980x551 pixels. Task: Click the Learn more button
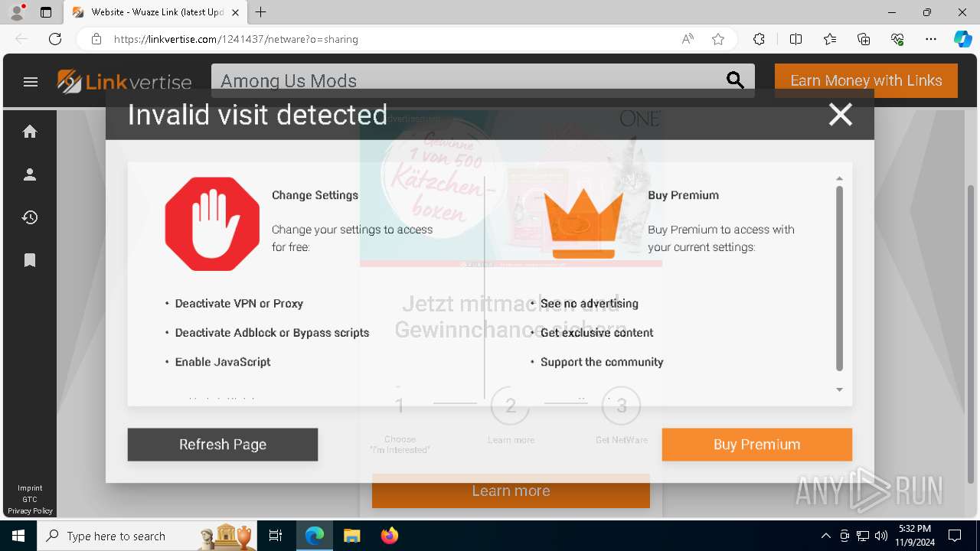(x=511, y=491)
